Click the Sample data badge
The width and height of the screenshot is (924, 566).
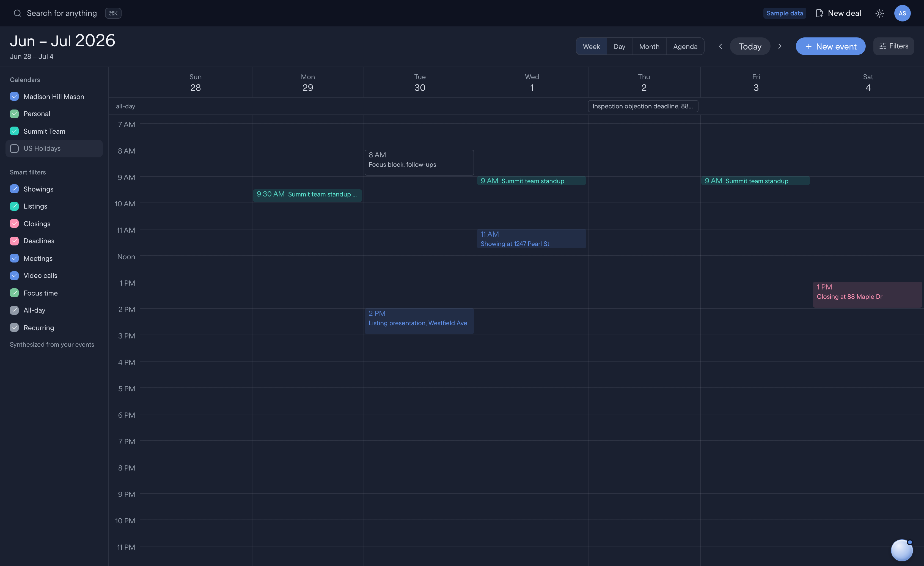pos(785,13)
